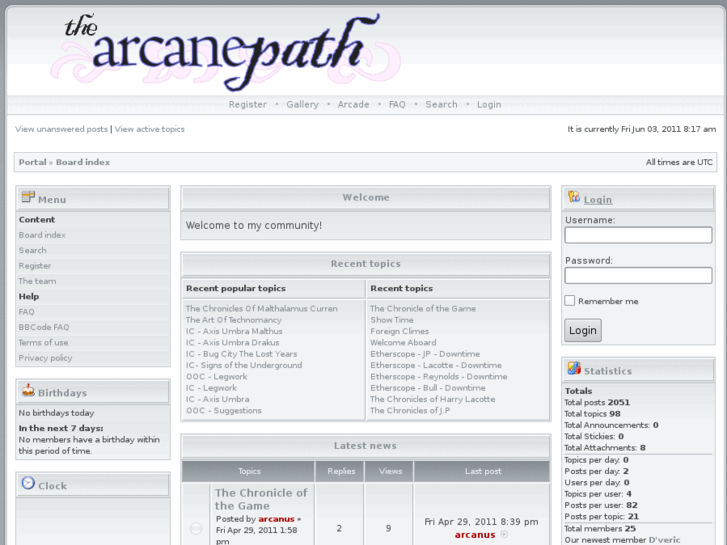Open View unanswered posts link

(61, 129)
